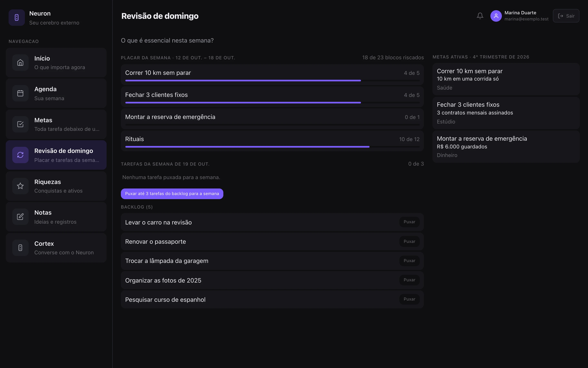This screenshot has height=368, width=588.
Task: Open 'Montar a reserva de emergência' goal card
Action: (506, 147)
